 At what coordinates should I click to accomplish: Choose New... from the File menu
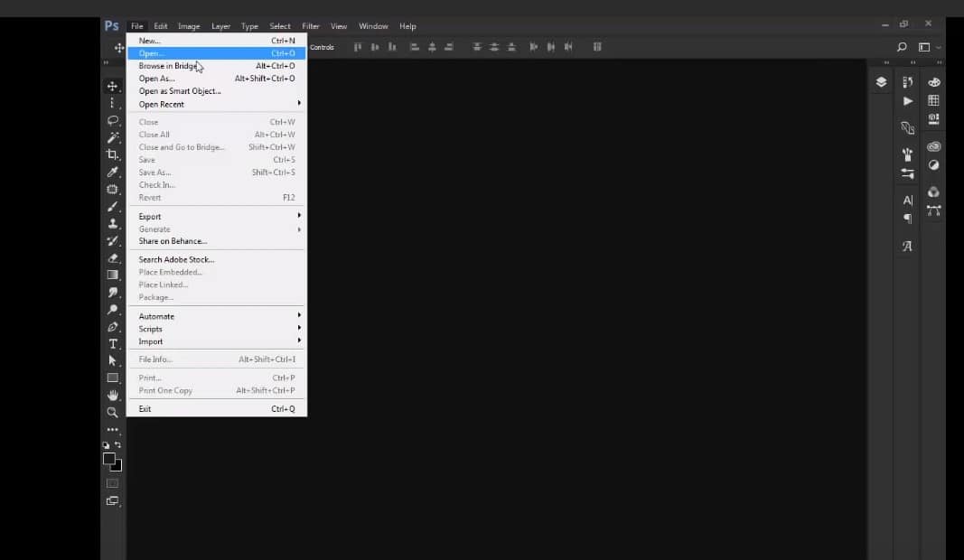coord(217,41)
